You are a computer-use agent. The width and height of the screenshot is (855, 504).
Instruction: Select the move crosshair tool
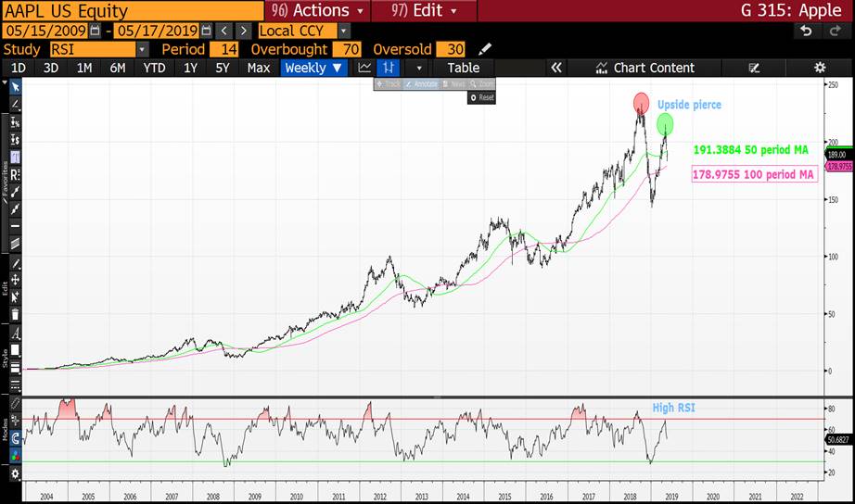[15, 280]
